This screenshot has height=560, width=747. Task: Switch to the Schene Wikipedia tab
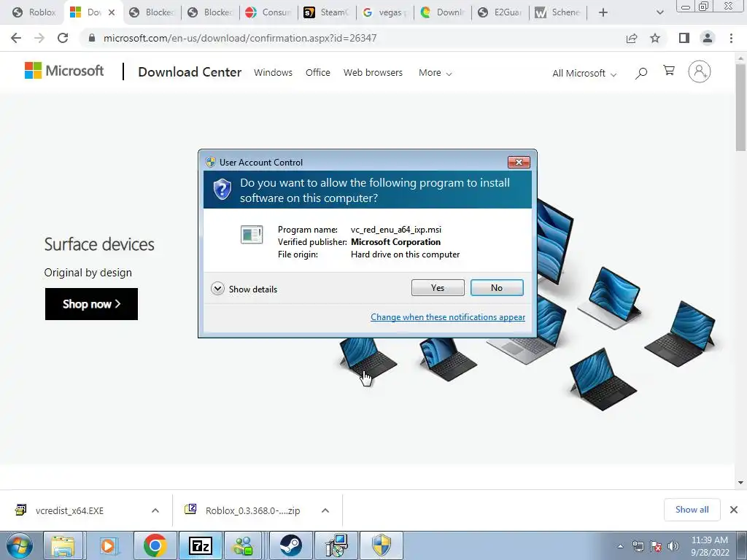(x=558, y=12)
